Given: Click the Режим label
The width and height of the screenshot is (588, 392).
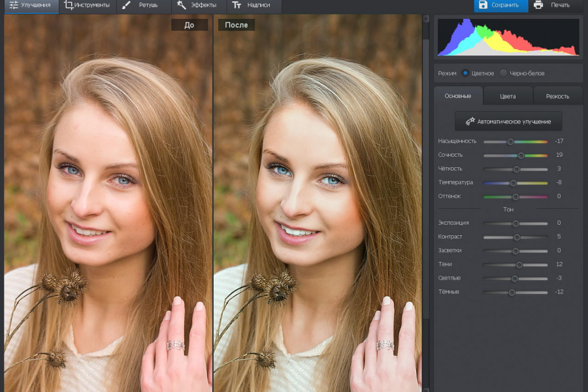Looking at the screenshot, I should tap(447, 73).
